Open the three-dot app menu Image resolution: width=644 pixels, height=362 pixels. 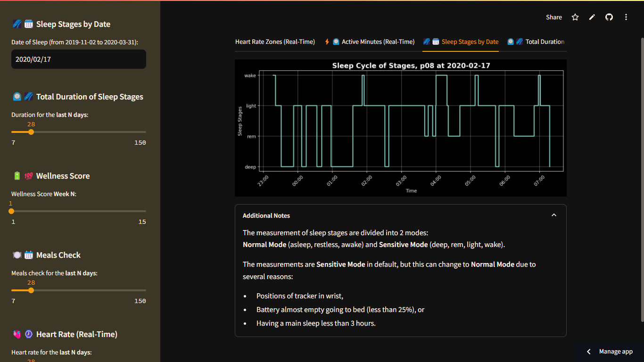click(x=626, y=17)
